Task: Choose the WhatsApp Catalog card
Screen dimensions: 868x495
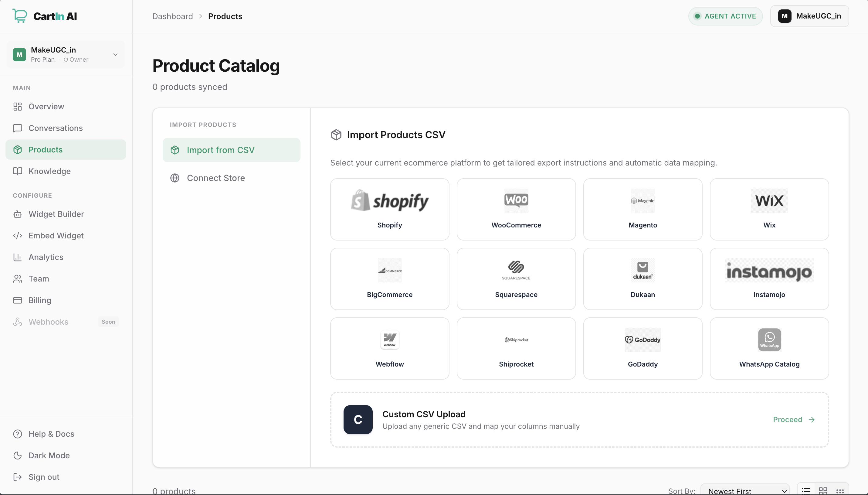Action: pyautogui.click(x=769, y=348)
